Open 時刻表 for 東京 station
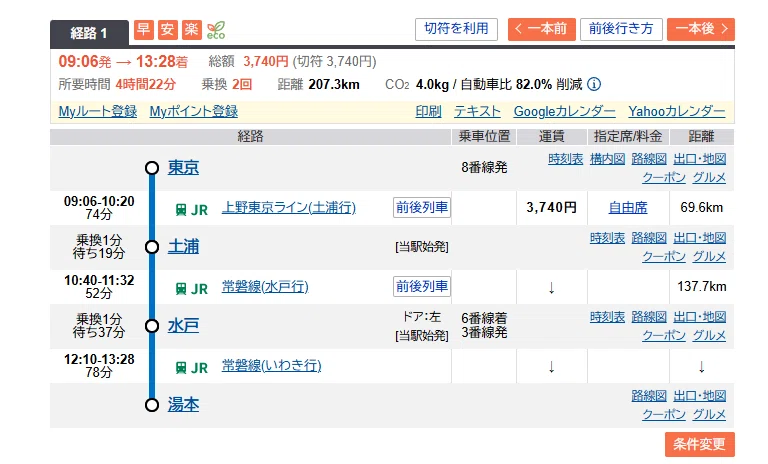The image size is (768, 464). tap(566, 159)
